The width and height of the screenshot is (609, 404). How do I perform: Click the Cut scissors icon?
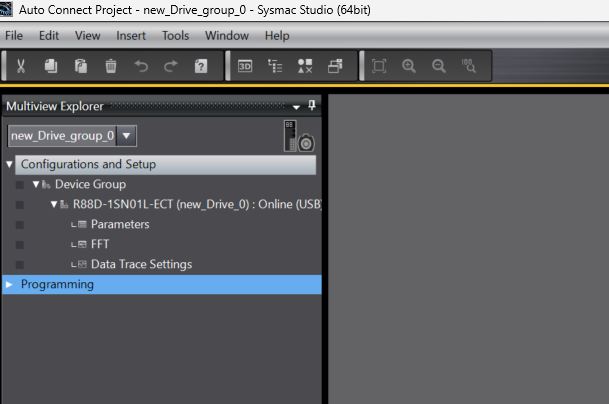(x=21, y=66)
